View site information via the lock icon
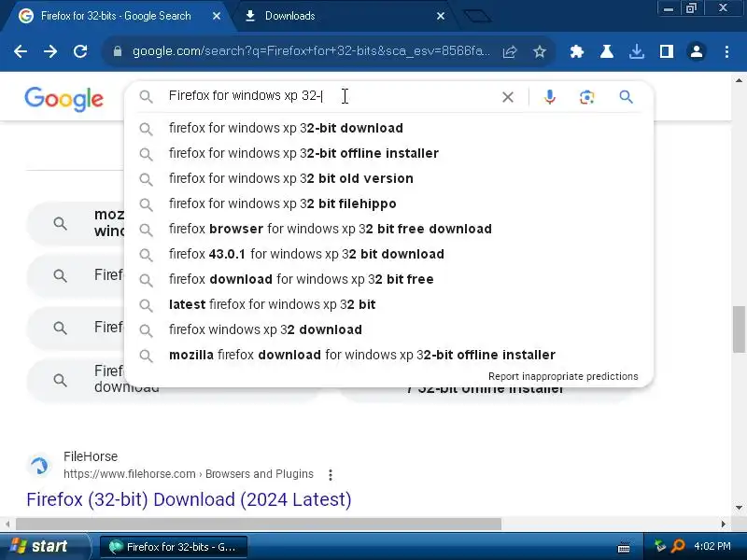The width and height of the screenshot is (747, 560). (118, 51)
